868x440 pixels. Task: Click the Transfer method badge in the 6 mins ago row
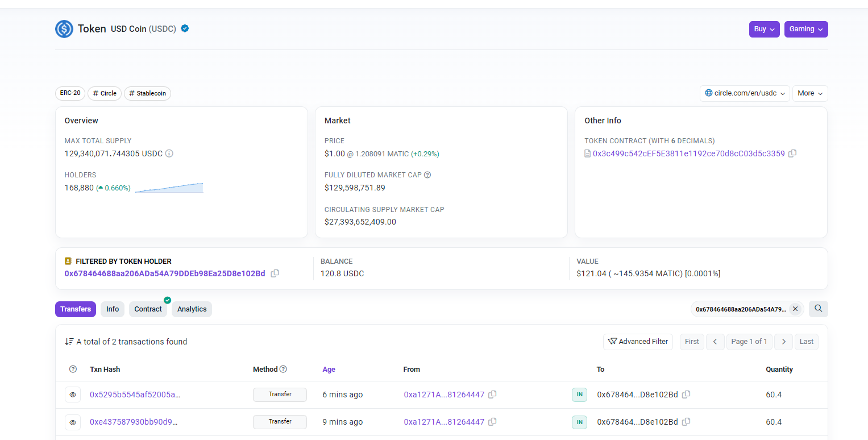click(x=280, y=395)
